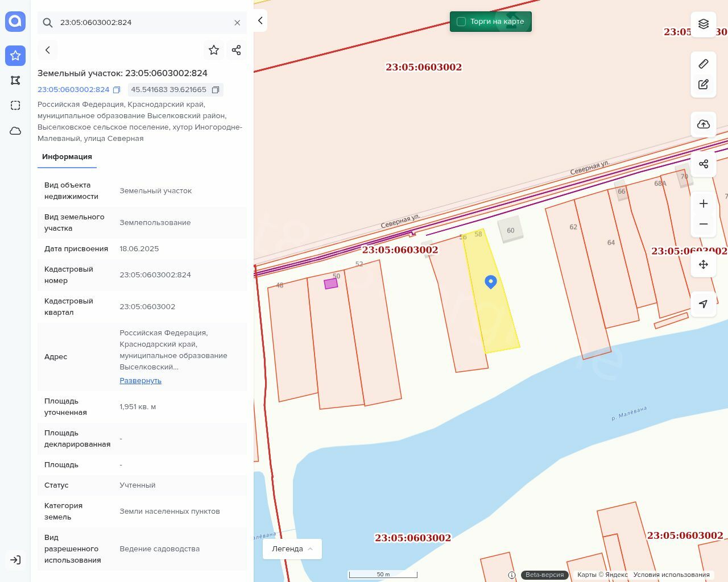The width and height of the screenshot is (728, 582).
Task: Select the ruler measurement tool
Action: click(704, 64)
